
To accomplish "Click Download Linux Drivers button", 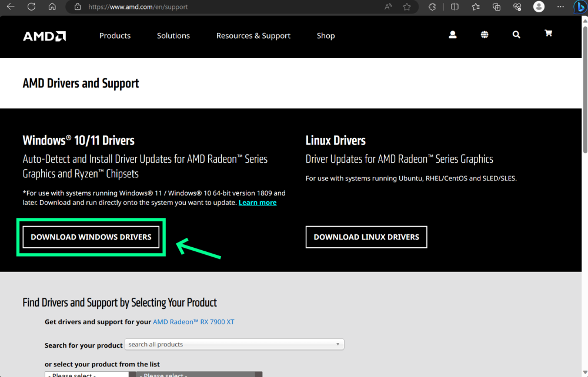I will pos(366,237).
